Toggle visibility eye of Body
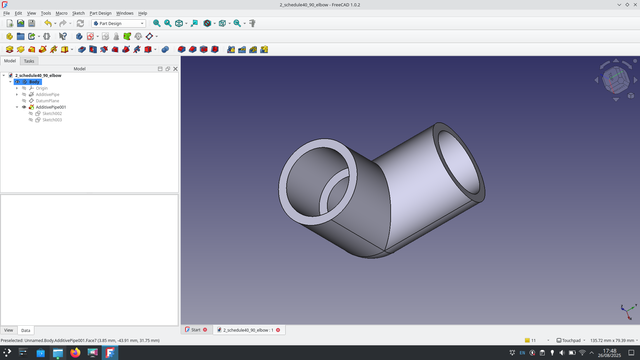Screen dimensions: 640x360 click(x=18, y=82)
